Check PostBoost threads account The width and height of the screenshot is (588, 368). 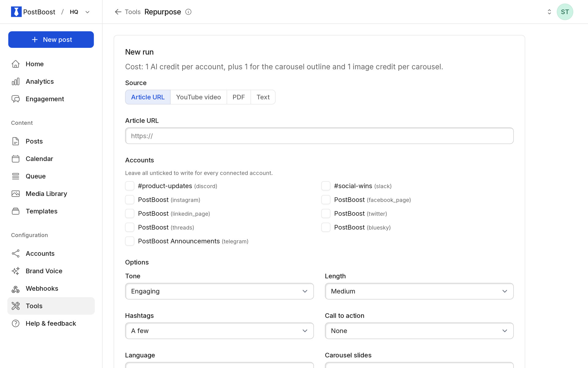(130, 227)
